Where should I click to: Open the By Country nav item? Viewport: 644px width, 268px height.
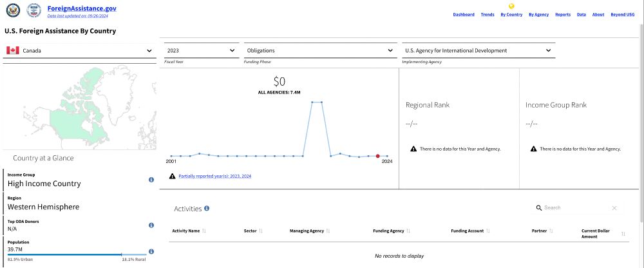click(x=511, y=14)
